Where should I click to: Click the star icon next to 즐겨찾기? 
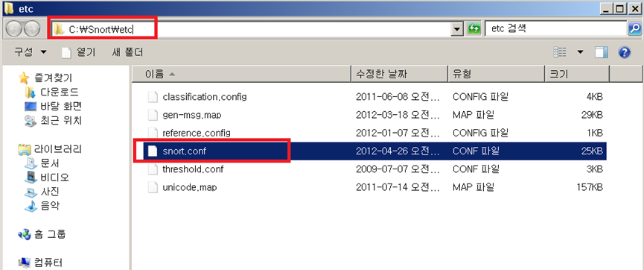coord(25,78)
